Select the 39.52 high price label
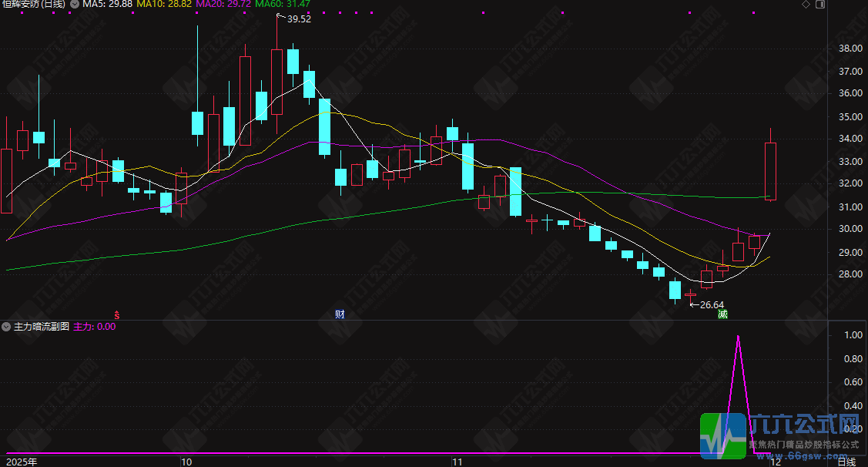 click(299, 18)
